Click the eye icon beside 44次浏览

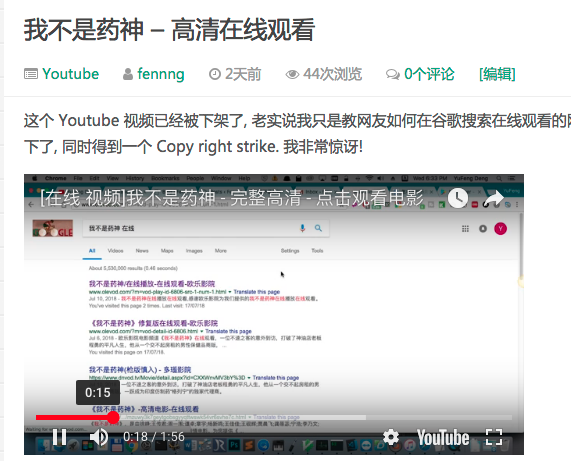[x=292, y=74]
